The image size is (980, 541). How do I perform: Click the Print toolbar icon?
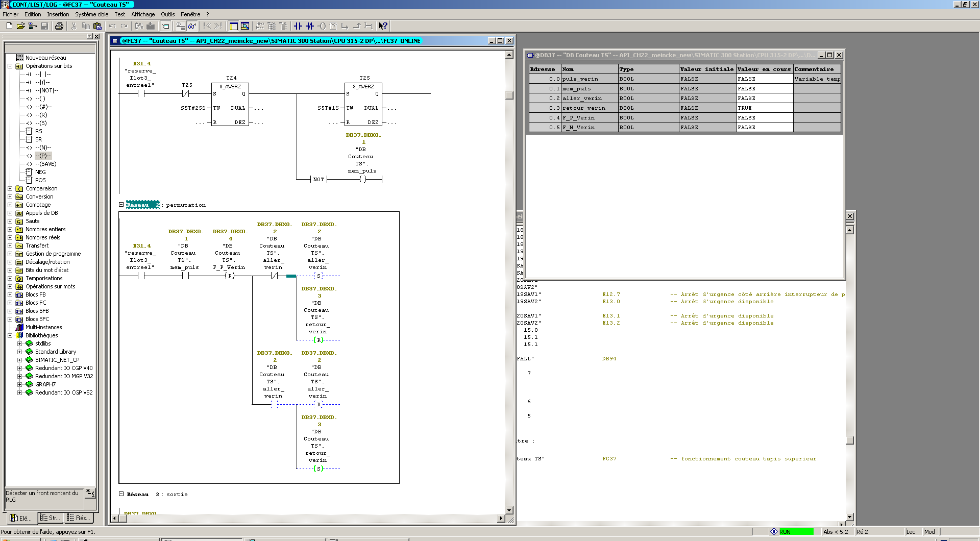(59, 26)
